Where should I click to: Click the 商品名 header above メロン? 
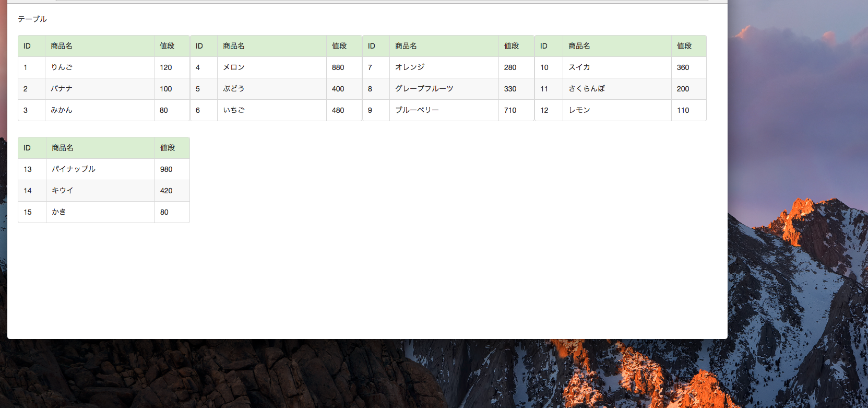pyautogui.click(x=272, y=46)
